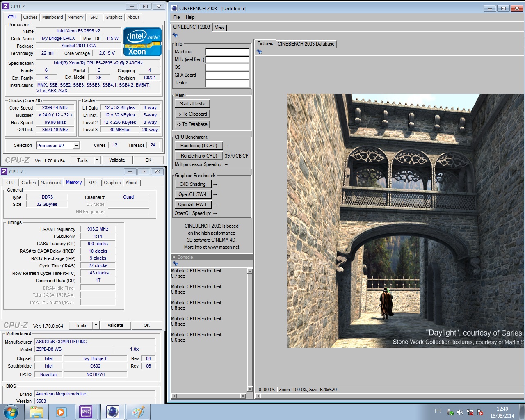Click the To Database button
Viewport: 525px width, 420px height.
point(192,124)
